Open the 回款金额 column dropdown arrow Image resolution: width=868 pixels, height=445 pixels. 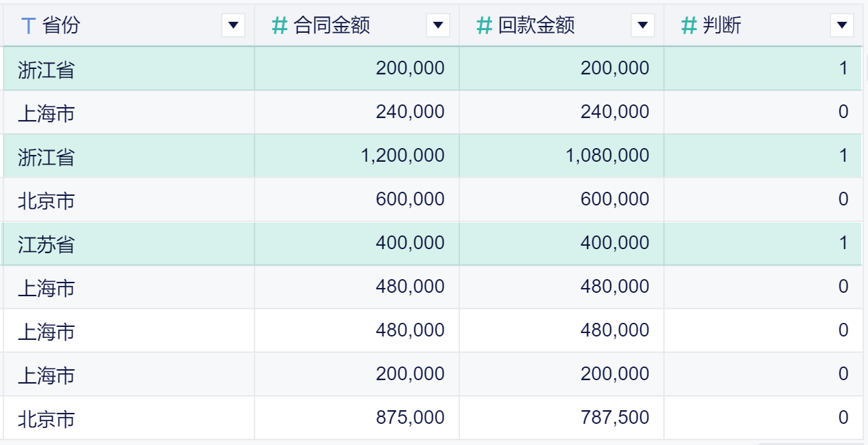643,26
